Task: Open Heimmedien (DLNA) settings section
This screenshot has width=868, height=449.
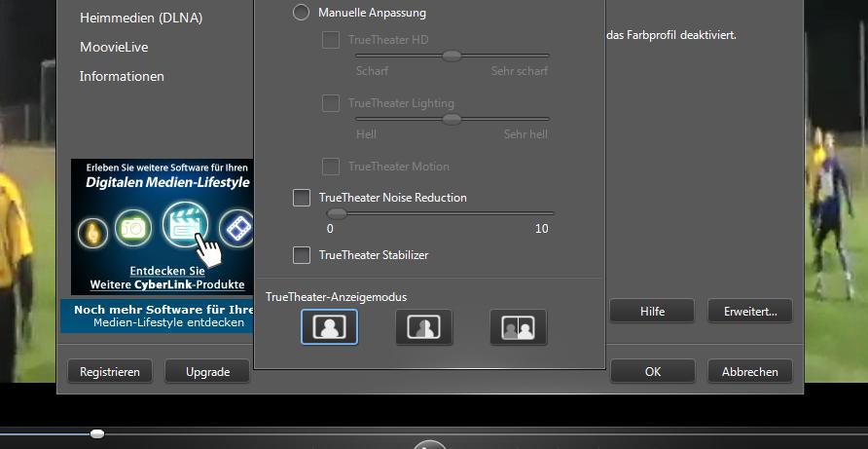Action: point(141,18)
